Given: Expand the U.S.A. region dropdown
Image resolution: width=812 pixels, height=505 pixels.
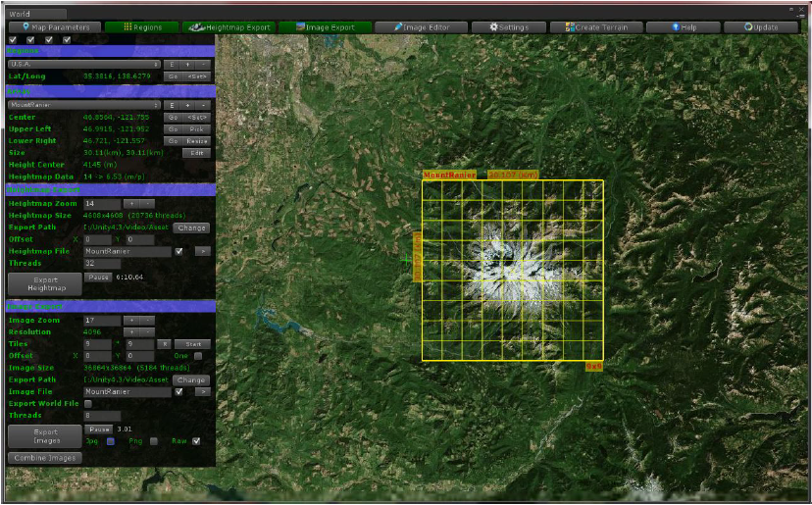Looking at the screenshot, I should point(84,64).
